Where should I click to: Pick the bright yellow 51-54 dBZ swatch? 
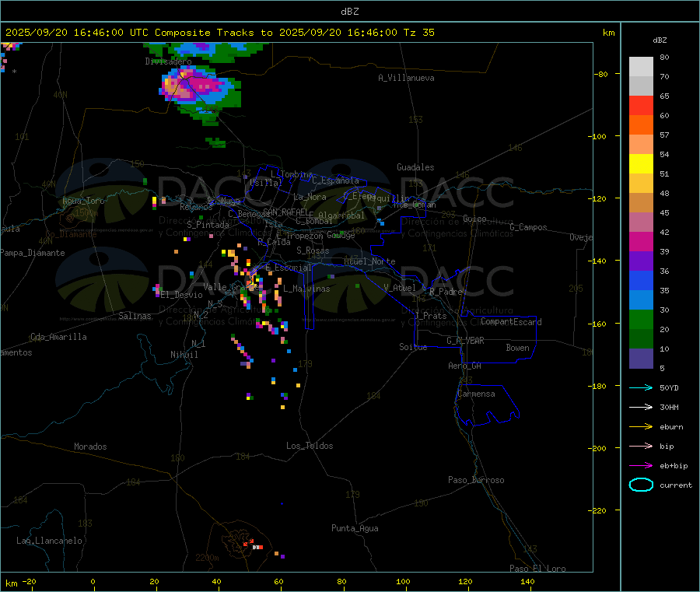(x=641, y=164)
